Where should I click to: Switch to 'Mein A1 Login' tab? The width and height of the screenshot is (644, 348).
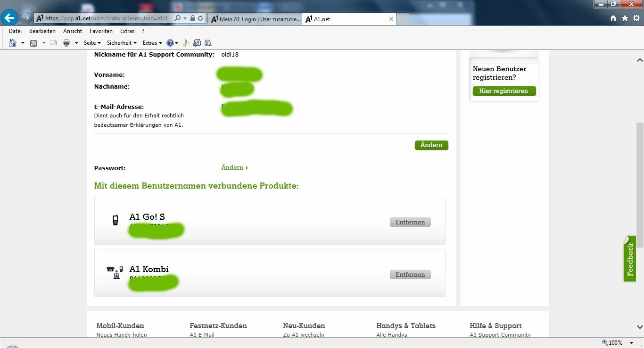[x=255, y=19]
